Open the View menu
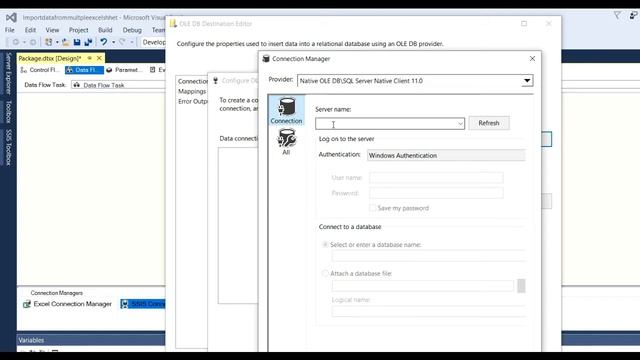640x360 pixels. pyautogui.click(x=52, y=30)
